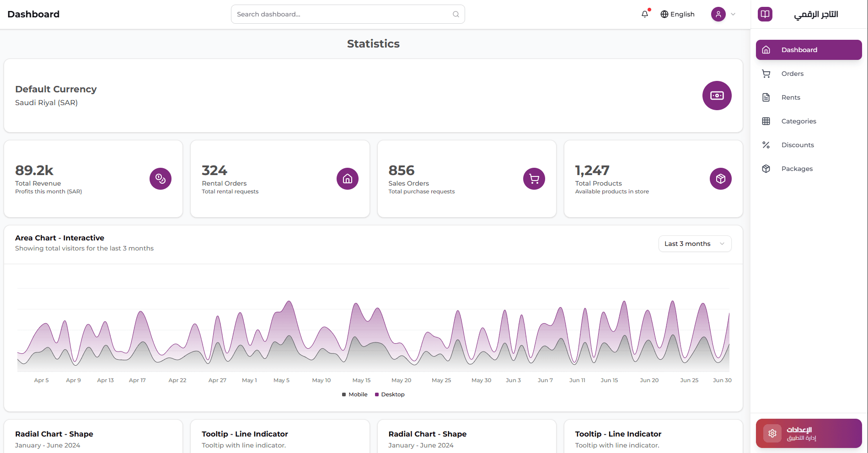This screenshot has width=868, height=453.
Task: Select Dashboard in the sidebar
Action: click(x=809, y=49)
